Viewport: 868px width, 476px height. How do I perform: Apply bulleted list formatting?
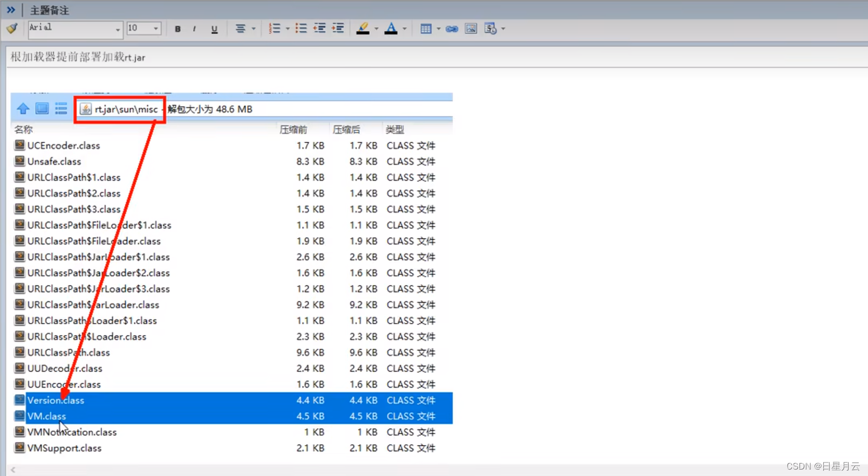[x=301, y=29]
